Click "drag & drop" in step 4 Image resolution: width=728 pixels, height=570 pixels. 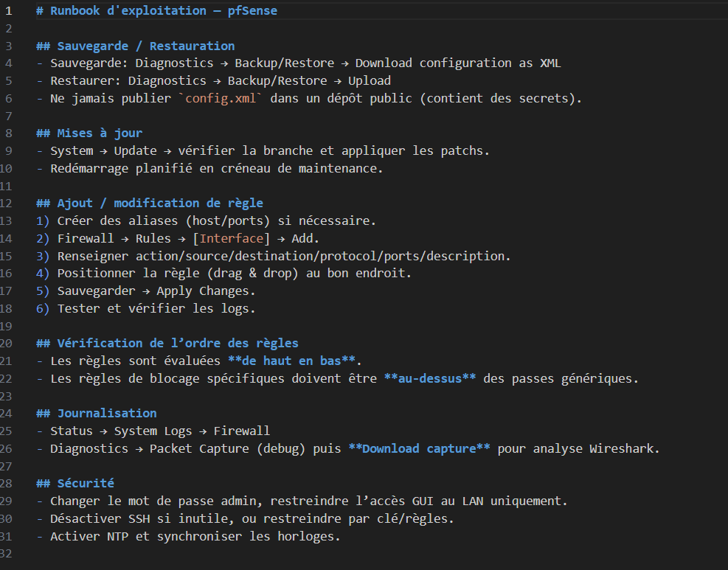[x=256, y=274]
